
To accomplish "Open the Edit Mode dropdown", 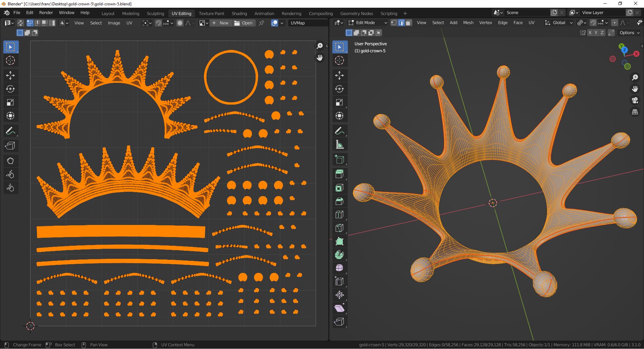I will pyautogui.click(x=368, y=23).
